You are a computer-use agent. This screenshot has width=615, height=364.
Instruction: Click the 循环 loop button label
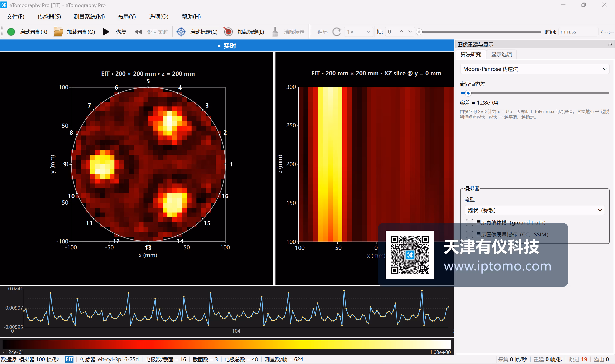pos(322,32)
